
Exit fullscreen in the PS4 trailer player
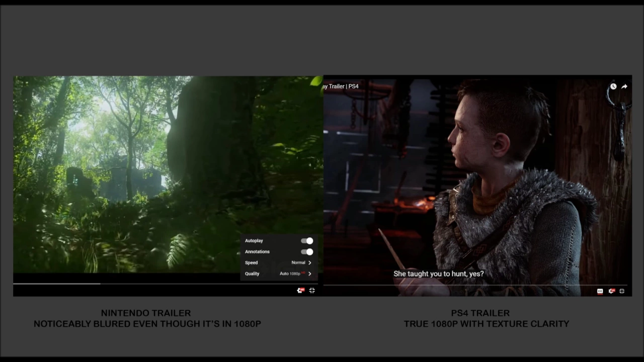[x=622, y=291]
